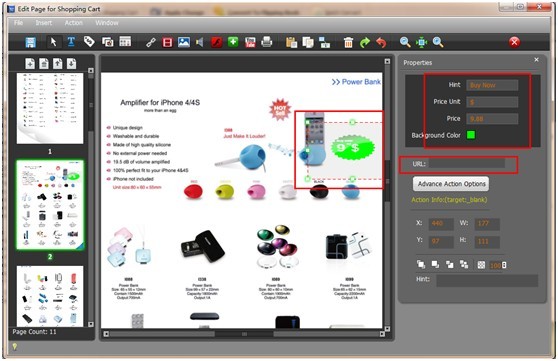Click the price tag icon
The image size is (558, 361).
click(x=89, y=42)
